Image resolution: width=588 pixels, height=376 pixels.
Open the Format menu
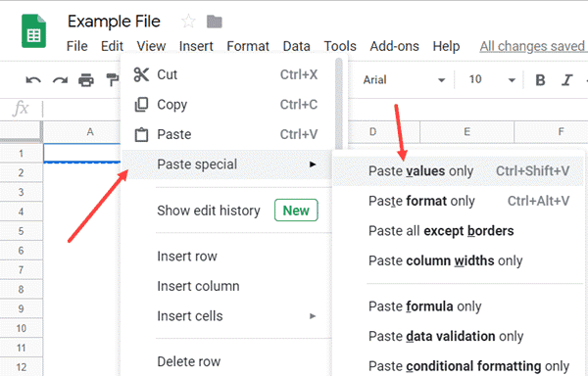pos(248,46)
